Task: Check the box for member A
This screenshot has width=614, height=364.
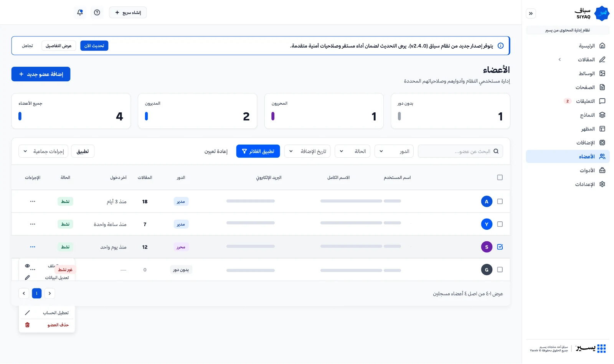Action: (500, 201)
